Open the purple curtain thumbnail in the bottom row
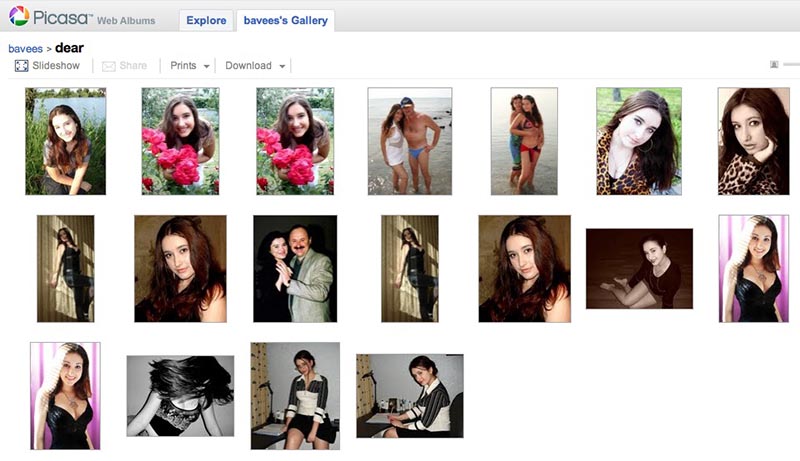Image resolution: width=800 pixels, height=461 pixels. point(65,396)
